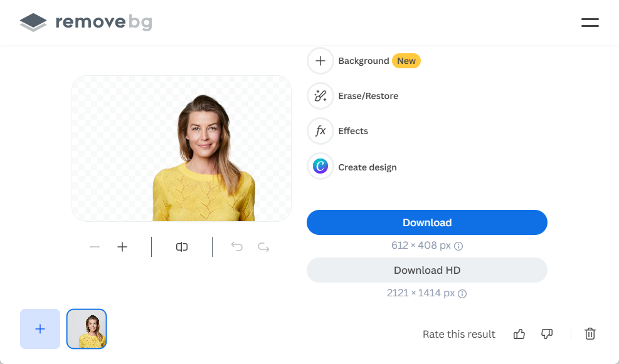Open the Erase/Restore tool
Image resolution: width=619 pixels, height=364 pixels.
(320, 96)
